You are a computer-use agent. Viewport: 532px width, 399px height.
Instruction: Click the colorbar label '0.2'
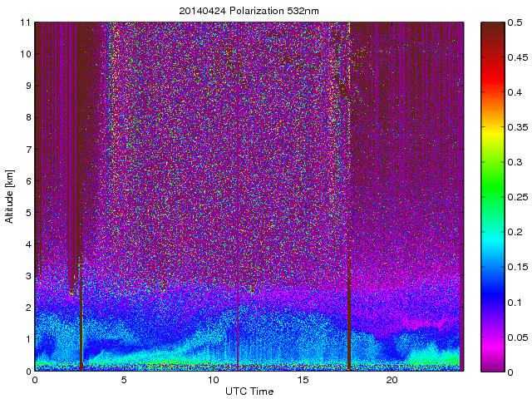click(x=515, y=232)
